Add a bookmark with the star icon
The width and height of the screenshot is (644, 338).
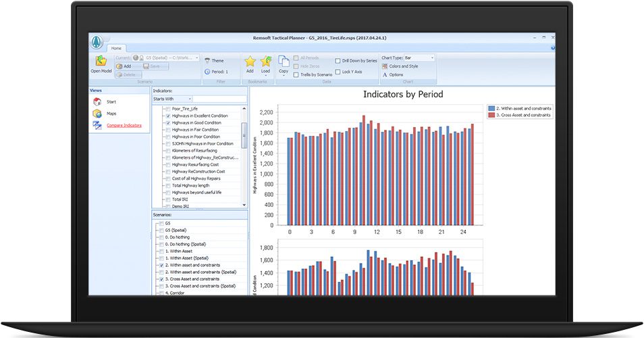point(250,62)
